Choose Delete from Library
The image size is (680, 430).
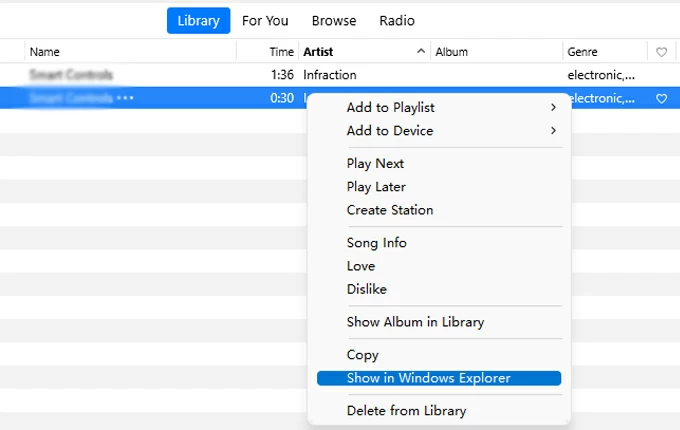[x=406, y=411]
